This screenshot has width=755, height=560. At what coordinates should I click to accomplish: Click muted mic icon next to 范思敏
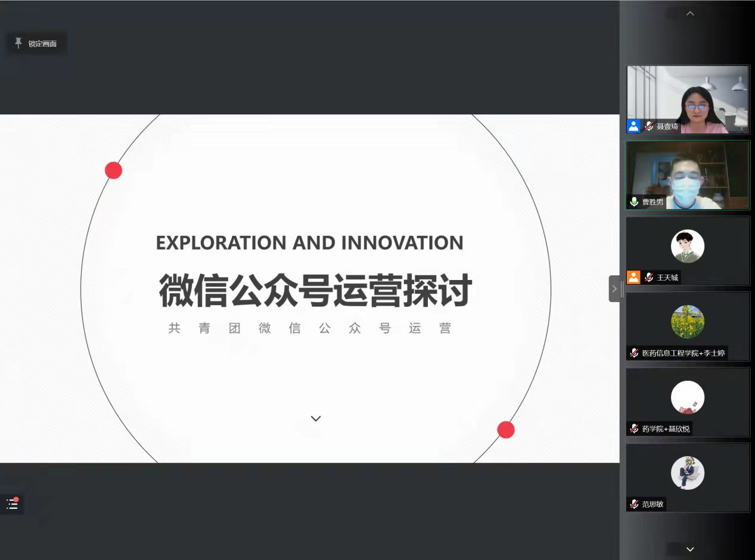point(634,504)
